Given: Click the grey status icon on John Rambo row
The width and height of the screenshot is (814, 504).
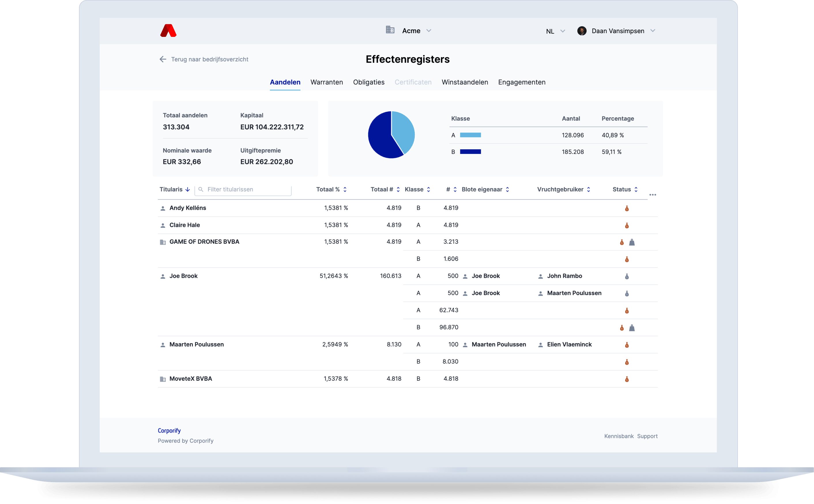Looking at the screenshot, I should click(627, 276).
